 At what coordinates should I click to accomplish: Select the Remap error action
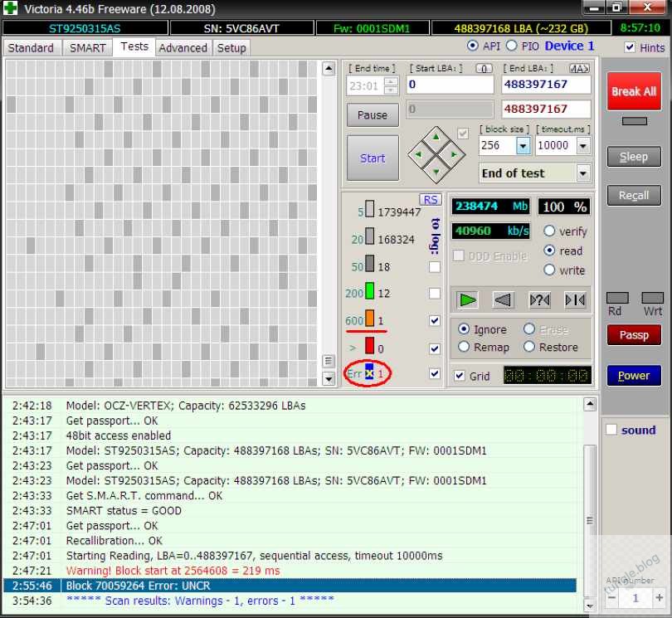[464, 346]
